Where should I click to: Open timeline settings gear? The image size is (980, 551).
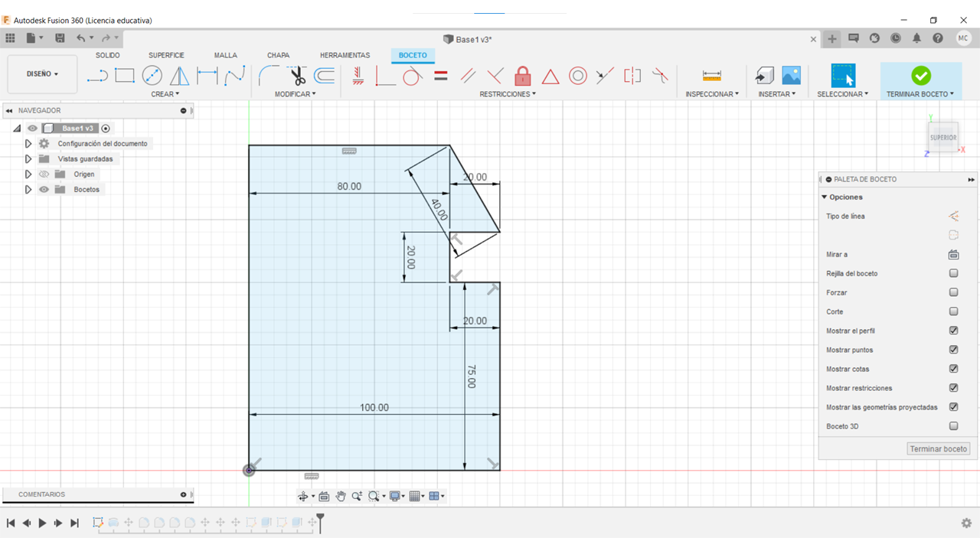pos(966,523)
